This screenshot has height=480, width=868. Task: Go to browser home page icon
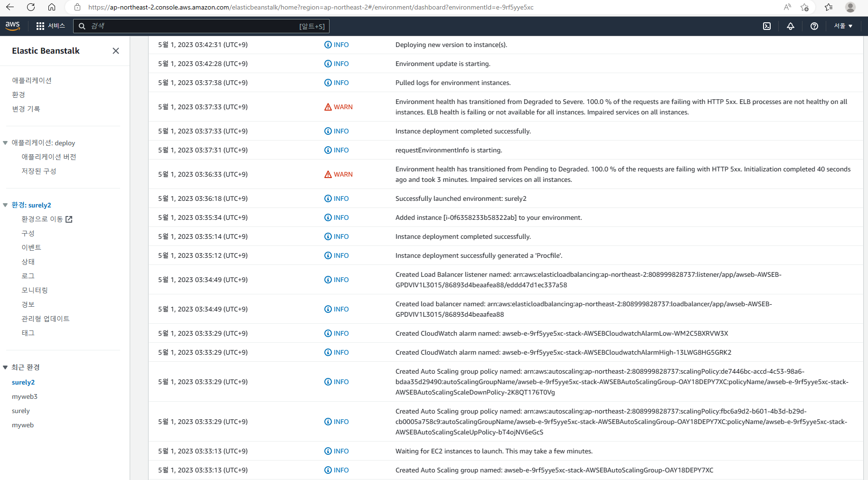tap(52, 7)
